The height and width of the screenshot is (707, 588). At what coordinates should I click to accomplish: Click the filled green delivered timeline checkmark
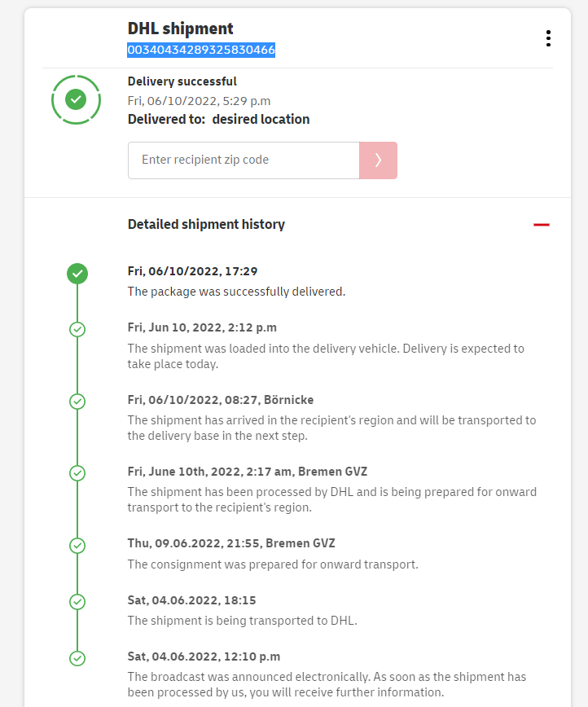click(77, 274)
